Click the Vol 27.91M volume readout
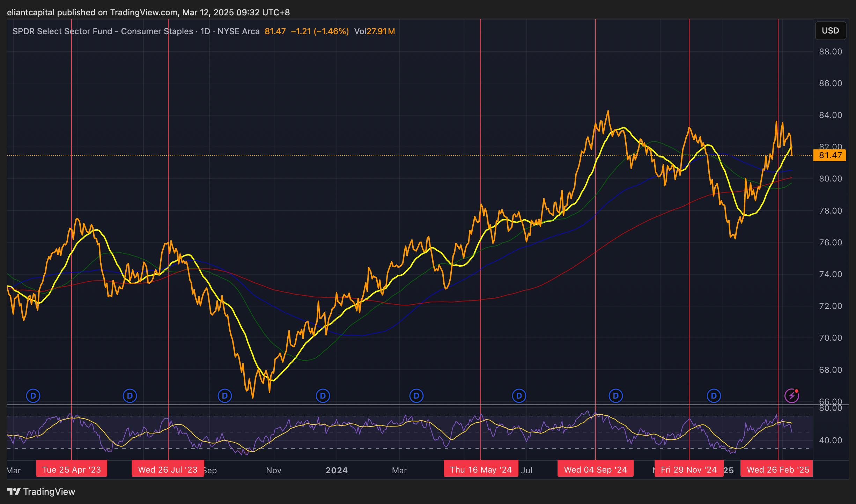The image size is (856, 504). tap(374, 31)
